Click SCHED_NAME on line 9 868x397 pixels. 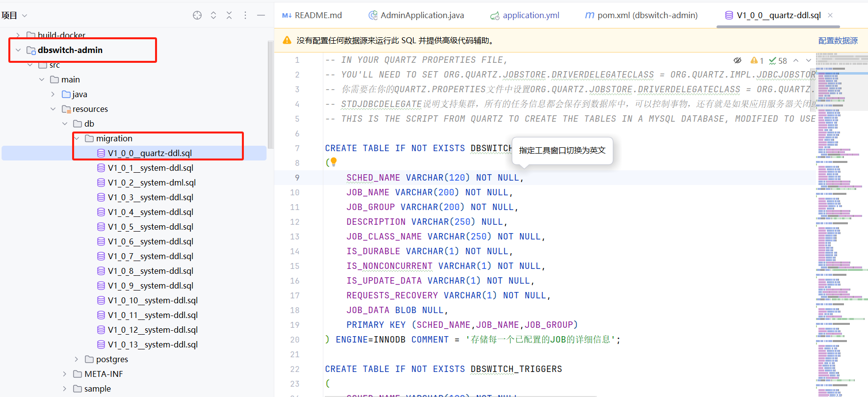tap(373, 178)
